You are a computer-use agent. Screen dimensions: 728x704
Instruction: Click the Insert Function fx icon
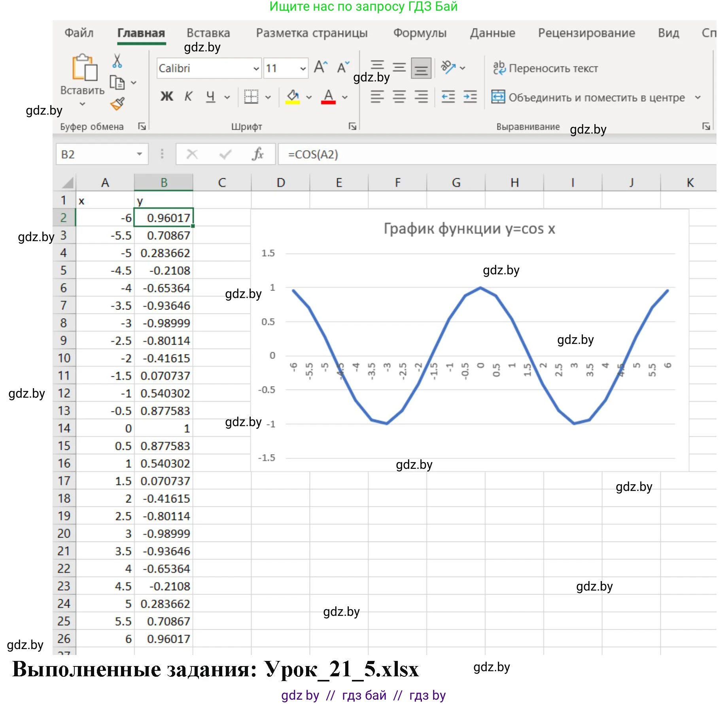[x=257, y=154]
